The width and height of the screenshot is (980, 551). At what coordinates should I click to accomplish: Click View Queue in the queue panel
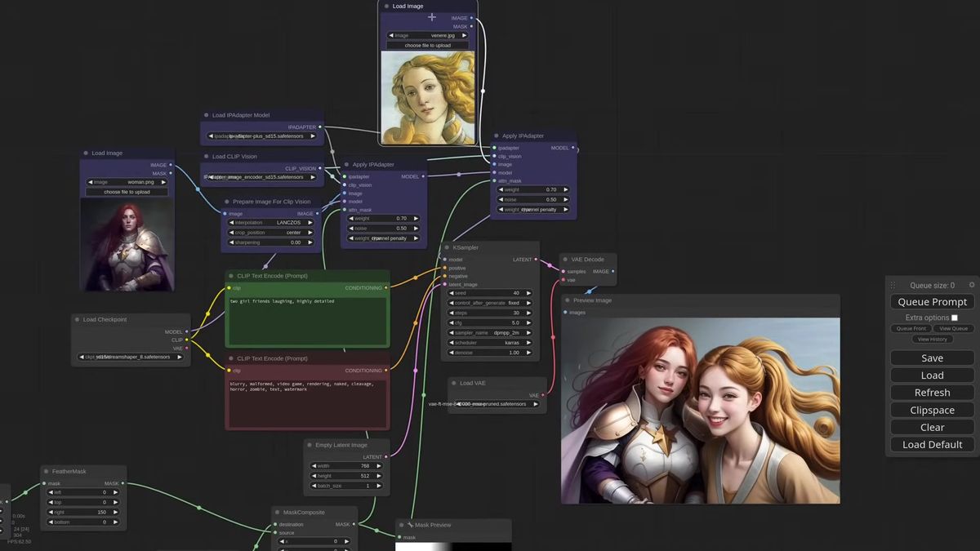tap(953, 329)
